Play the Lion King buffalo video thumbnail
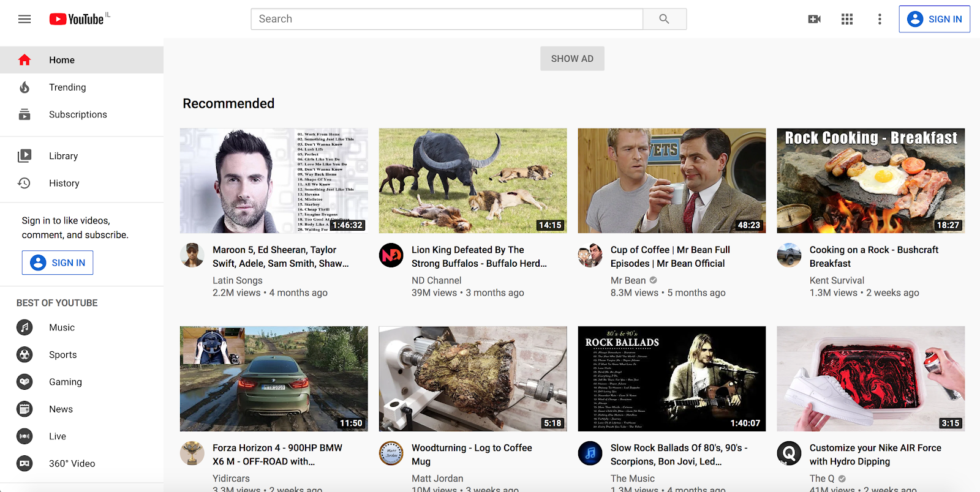Viewport: 980px width, 492px height. point(473,181)
